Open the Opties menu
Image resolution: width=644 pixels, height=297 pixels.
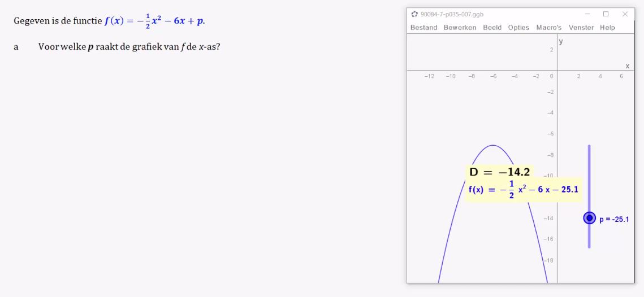518,28
